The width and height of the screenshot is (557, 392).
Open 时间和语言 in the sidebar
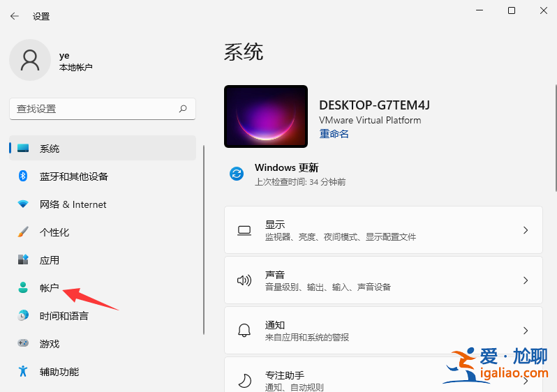pyautogui.click(x=103, y=316)
